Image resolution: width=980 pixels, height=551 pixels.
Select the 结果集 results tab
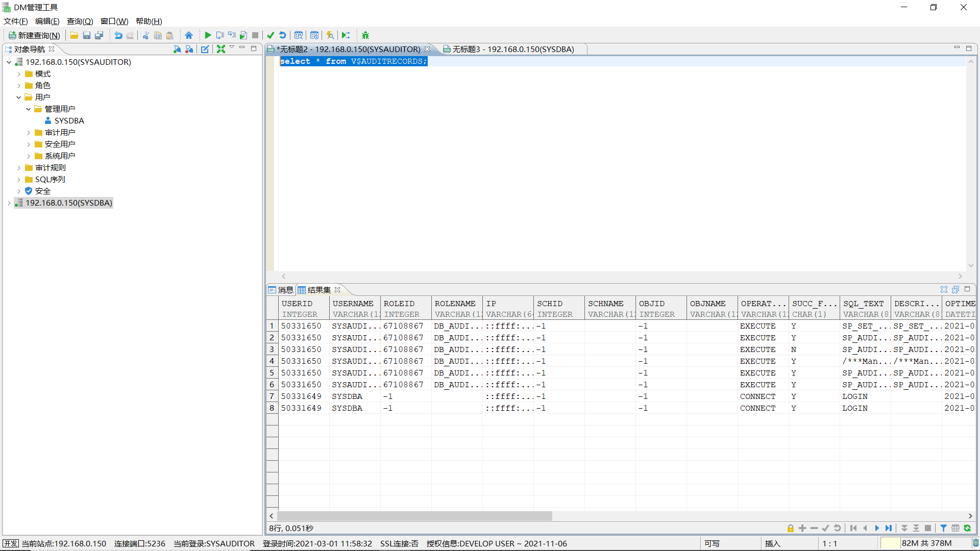coord(319,290)
